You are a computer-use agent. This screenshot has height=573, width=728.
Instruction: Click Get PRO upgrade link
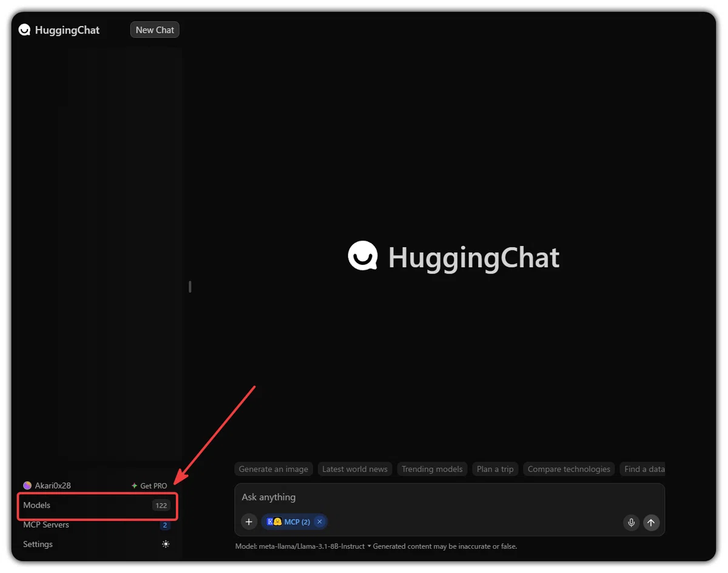click(149, 486)
